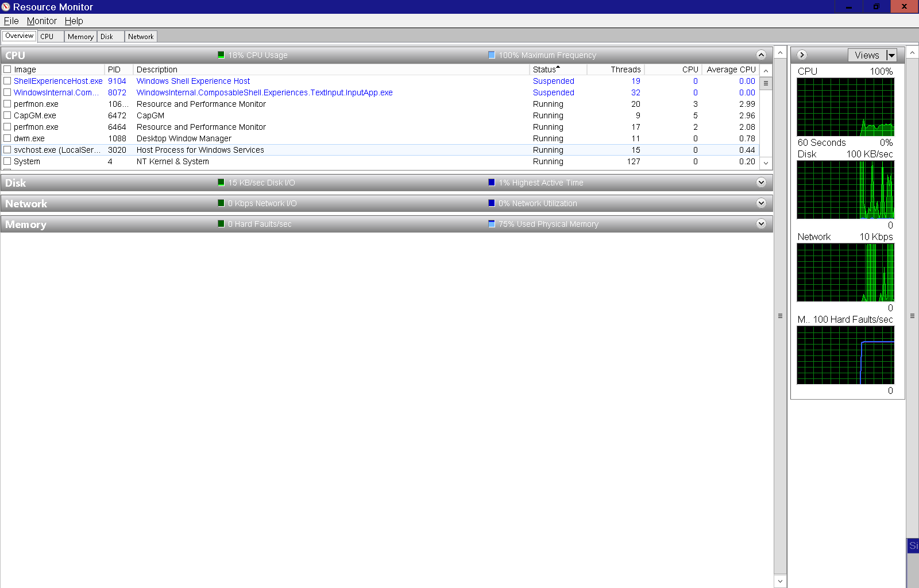Click the blue Network Utilization indicator square
This screenshot has width=919, height=588.
pos(492,203)
